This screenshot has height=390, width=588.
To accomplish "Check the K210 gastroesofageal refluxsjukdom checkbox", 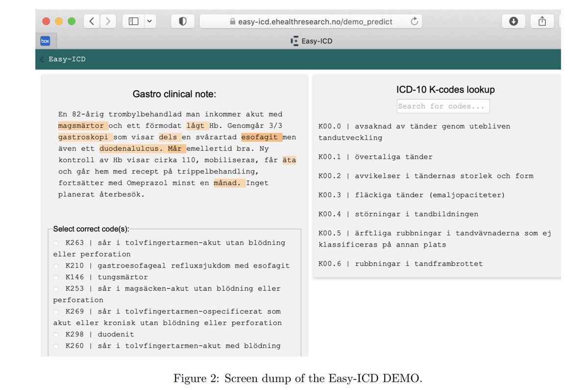I will [56, 266].
